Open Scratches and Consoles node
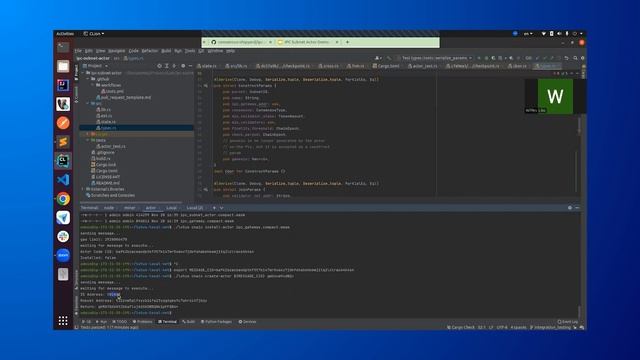640x360 pixels. pos(110,195)
